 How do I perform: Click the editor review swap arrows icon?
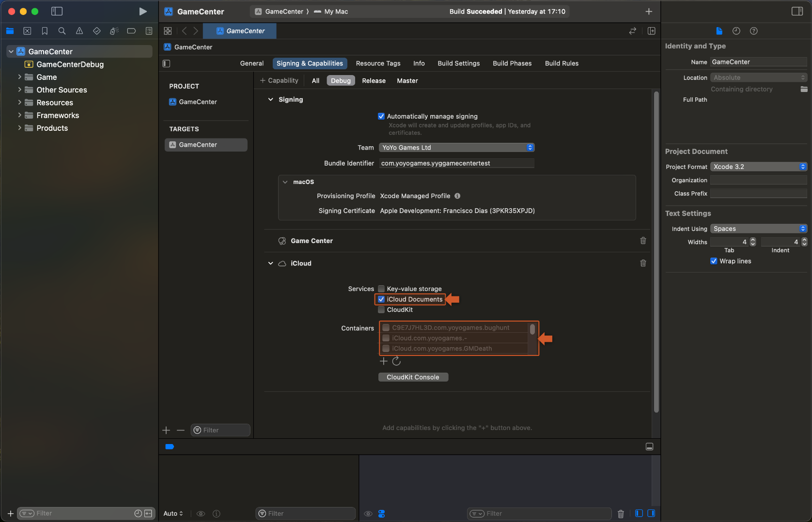[632, 31]
